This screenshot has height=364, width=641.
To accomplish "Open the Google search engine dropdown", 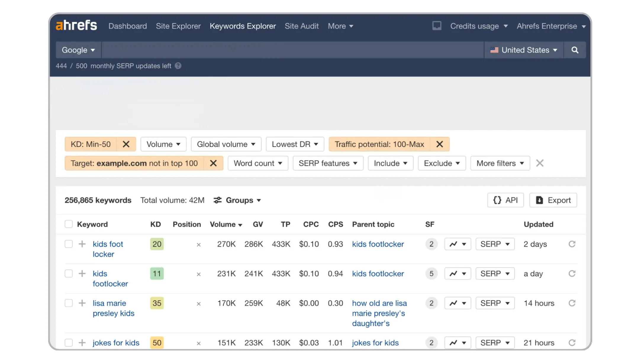I will [x=78, y=50].
